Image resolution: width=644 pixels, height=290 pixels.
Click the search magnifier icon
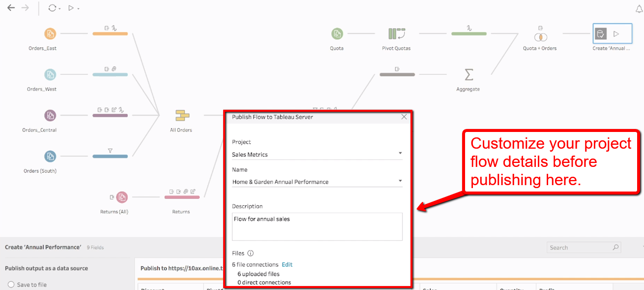click(615, 247)
